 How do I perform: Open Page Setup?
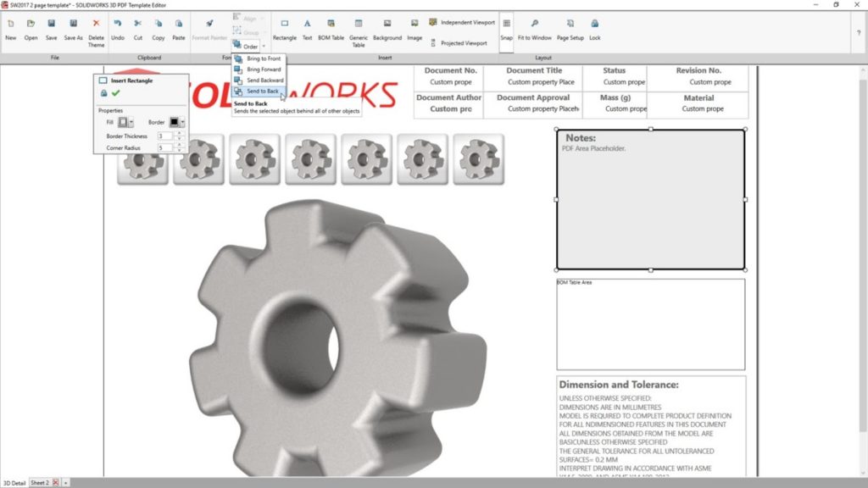(x=570, y=30)
